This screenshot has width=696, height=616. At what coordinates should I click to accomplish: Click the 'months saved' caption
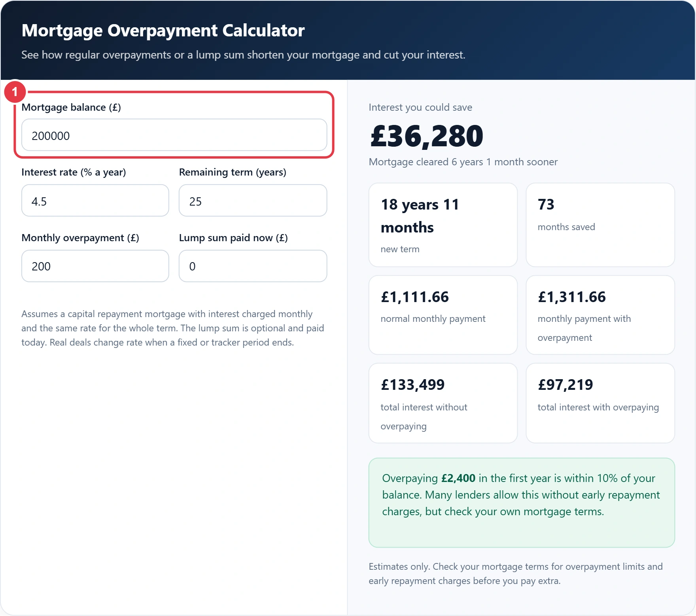pyautogui.click(x=566, y=227)
